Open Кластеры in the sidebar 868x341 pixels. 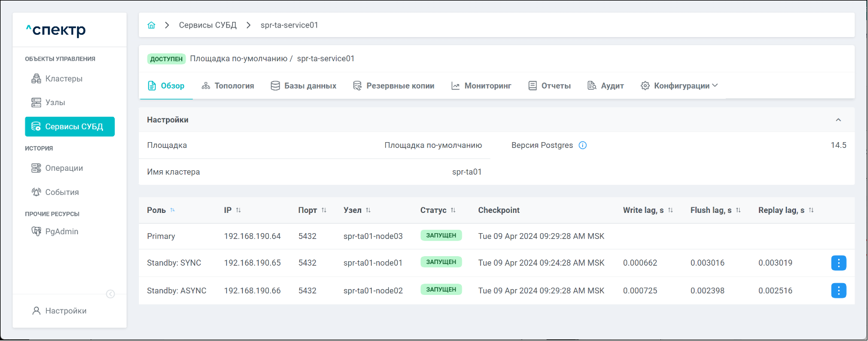pos(64,79)
